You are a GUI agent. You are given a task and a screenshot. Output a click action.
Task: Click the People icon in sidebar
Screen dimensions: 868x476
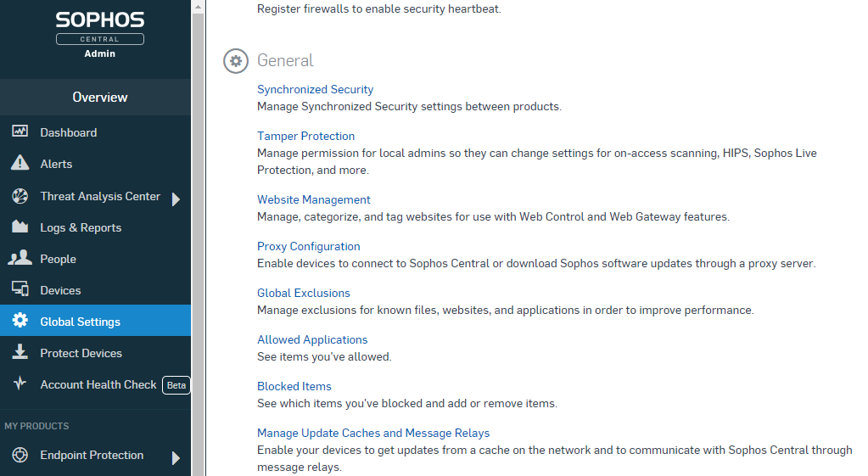click(x=20, y=259)
